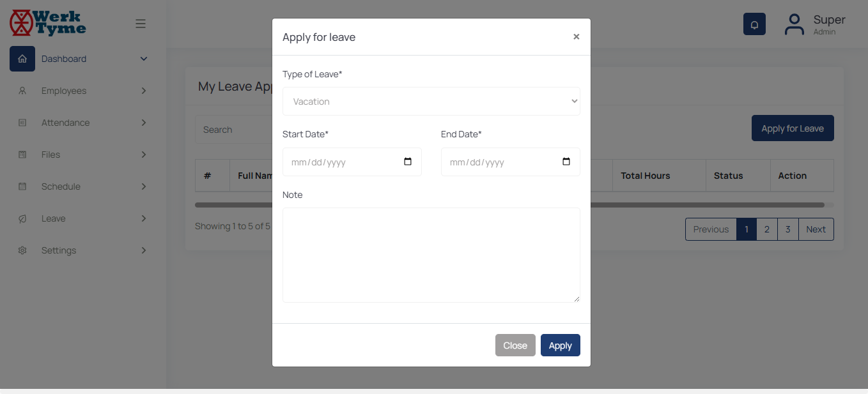Click the Dashboard home icon
The width and height of the screenshot is (868, 394).
click(22, 59)
